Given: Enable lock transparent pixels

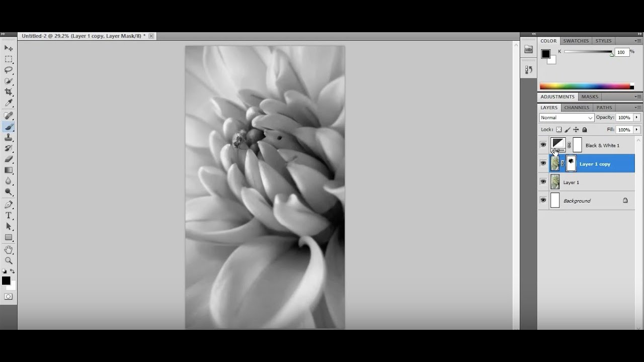Looking at the screenshot, I should (x=558, y=130).
